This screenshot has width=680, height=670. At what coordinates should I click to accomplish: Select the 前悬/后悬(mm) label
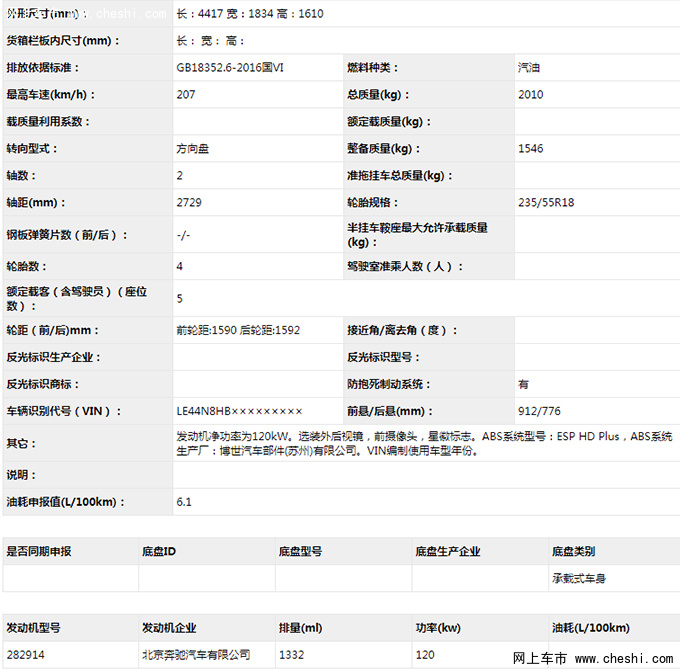click(x=389, y=411)
